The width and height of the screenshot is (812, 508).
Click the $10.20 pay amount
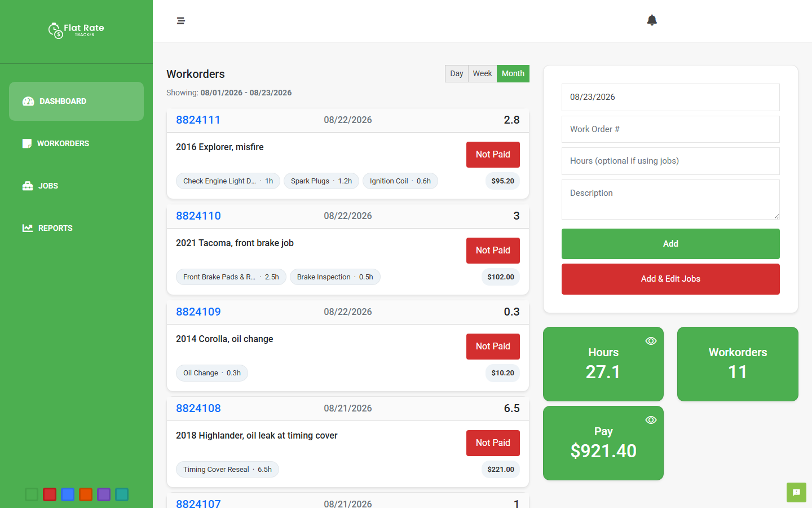click(502, 373)
